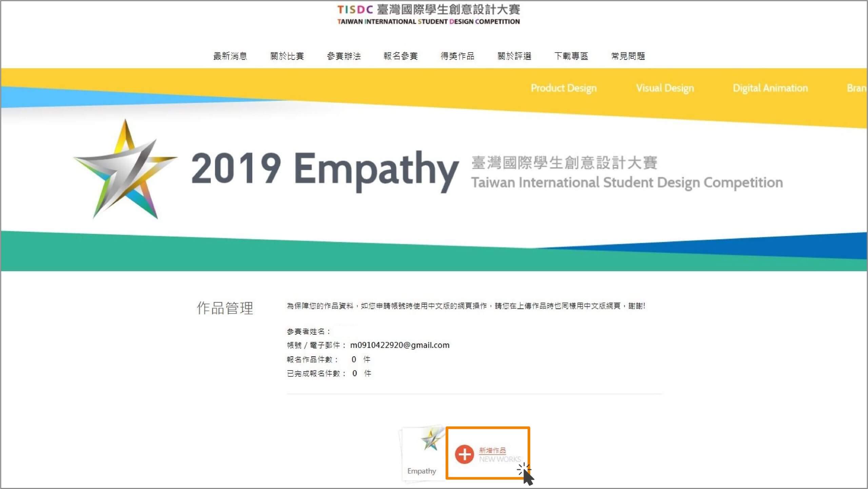Open the 關於評選 menu item
This screenshot has width=868, height=489.
(514, 56)
